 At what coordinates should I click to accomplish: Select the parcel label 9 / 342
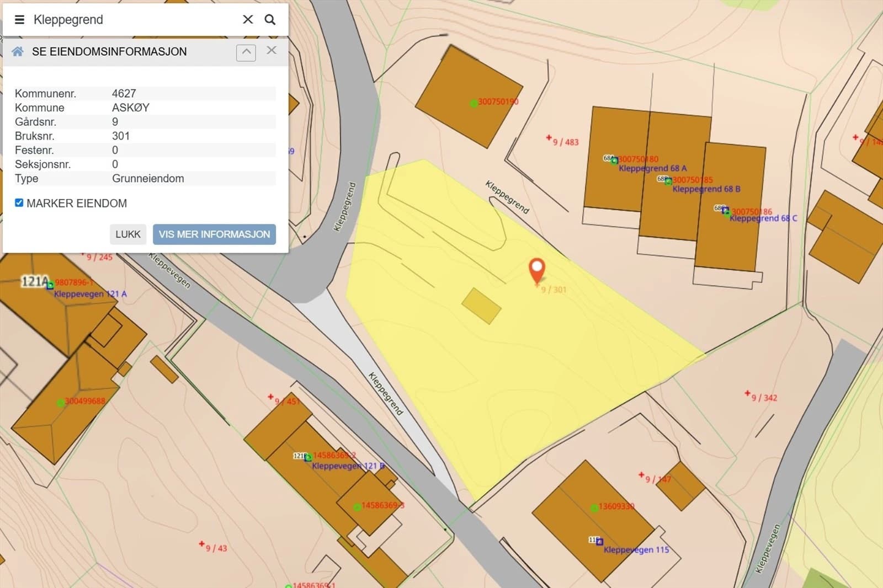(763, 397)
